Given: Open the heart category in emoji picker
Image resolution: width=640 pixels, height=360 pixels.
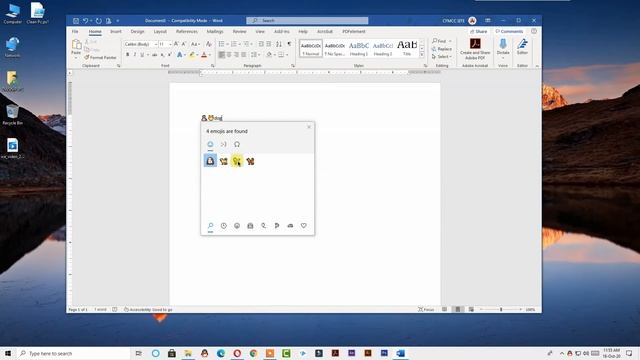Looking at the screenshot, I should [304, 226].
